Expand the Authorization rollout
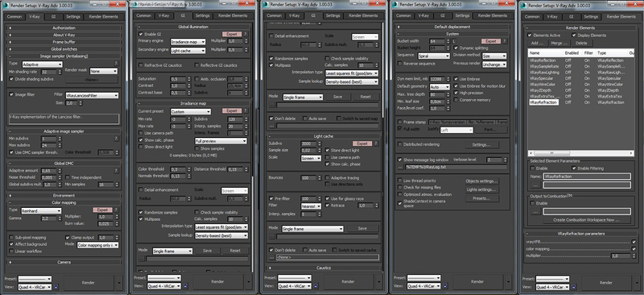 click(64, 27)
